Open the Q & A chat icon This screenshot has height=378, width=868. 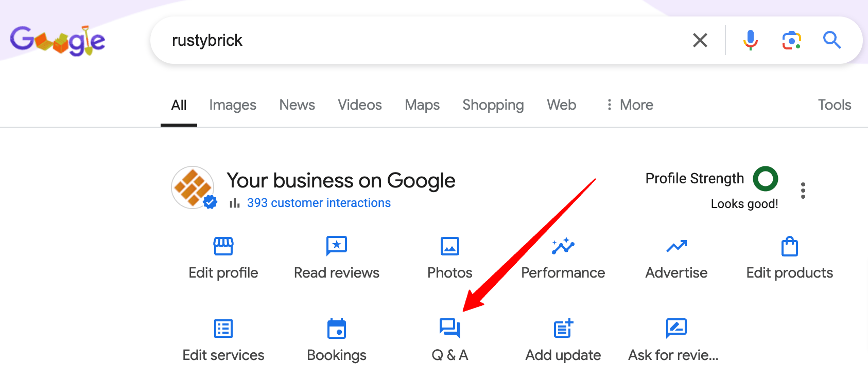(450, 328)
